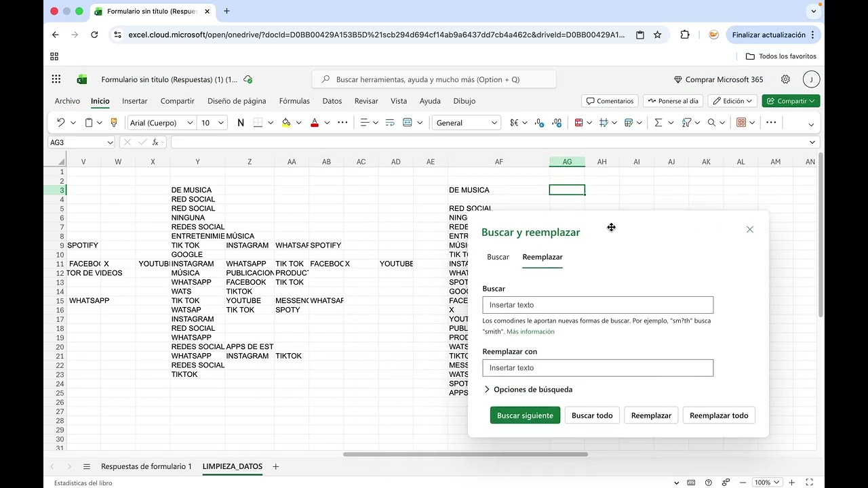Expand the Name Box dropdown
The height and width of the screenshot is (488, 868).
click(x=111, y=142)
